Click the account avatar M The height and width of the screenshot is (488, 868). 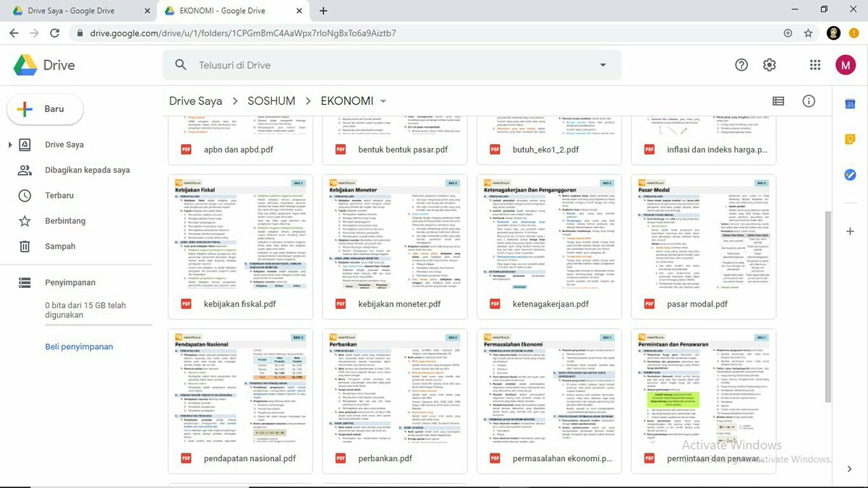[x=846, y=65]
